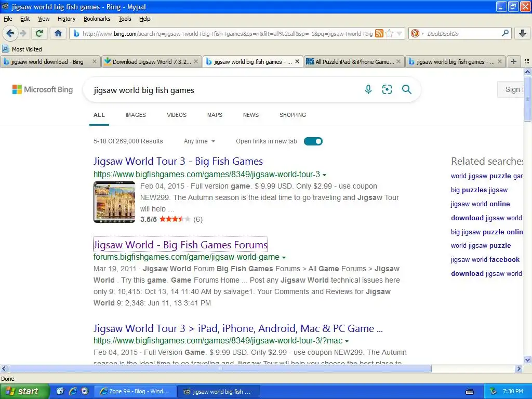Click the Bing favicon in the address bar
532x399 pixels.
click(77, 34)
